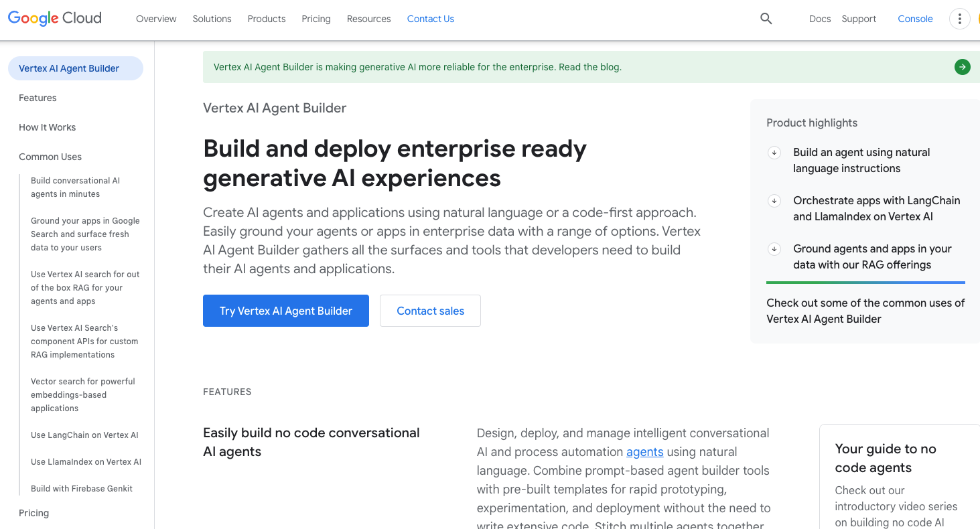Jump to Pricing in the sidebar
980x529 pixels.
click(33, 513)
